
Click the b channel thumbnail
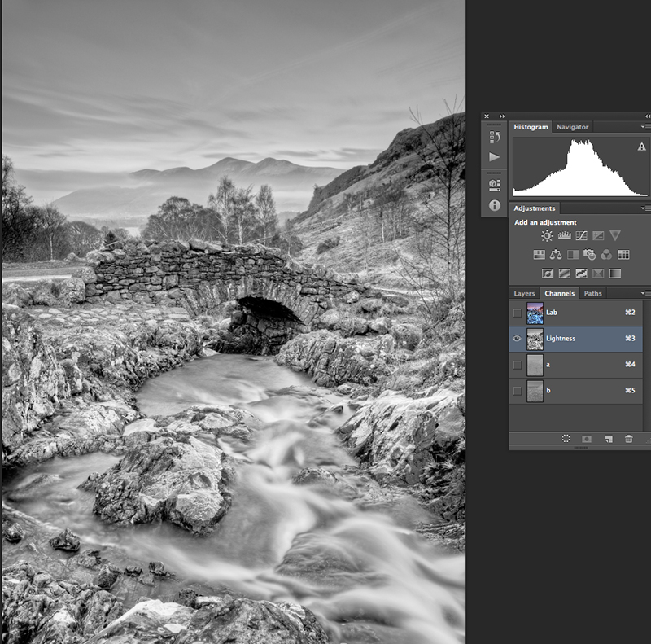click(x=535, y=391)
